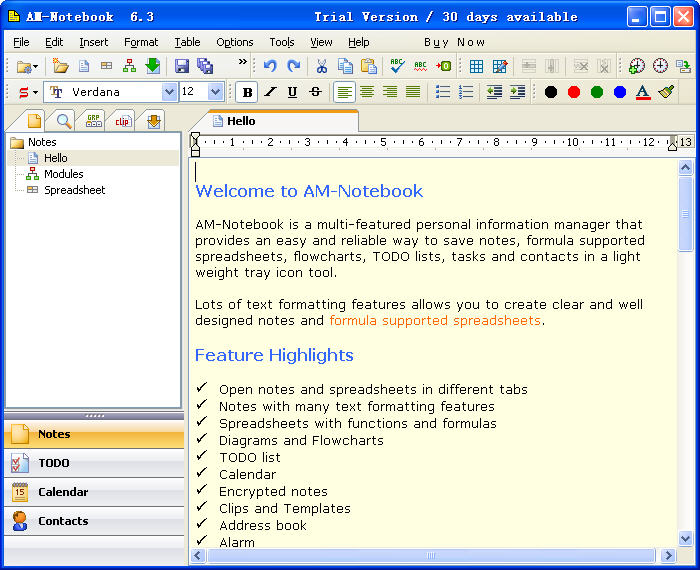Toggle italic formatting
This screenshot has width=700, height=570.
[270, 92]
